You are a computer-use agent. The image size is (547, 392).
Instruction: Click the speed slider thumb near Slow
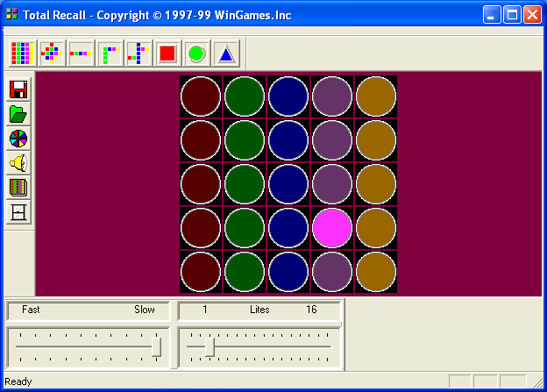click(157, 346)
